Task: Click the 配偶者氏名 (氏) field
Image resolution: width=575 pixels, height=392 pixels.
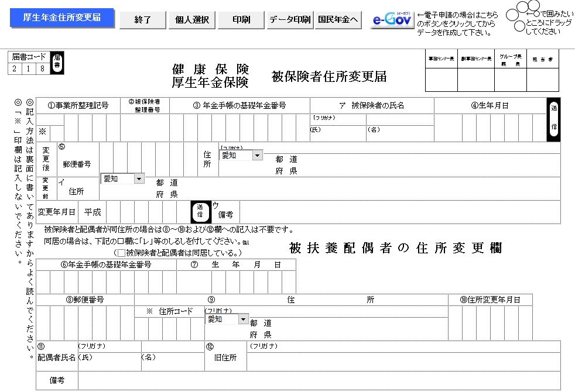Action: (x=109, y=362)
